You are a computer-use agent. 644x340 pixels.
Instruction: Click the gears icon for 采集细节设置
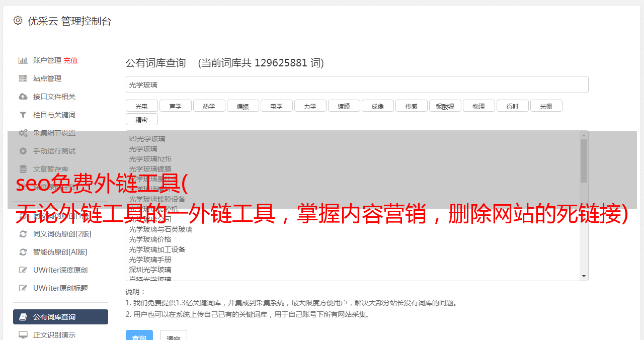tap(23, 133)
